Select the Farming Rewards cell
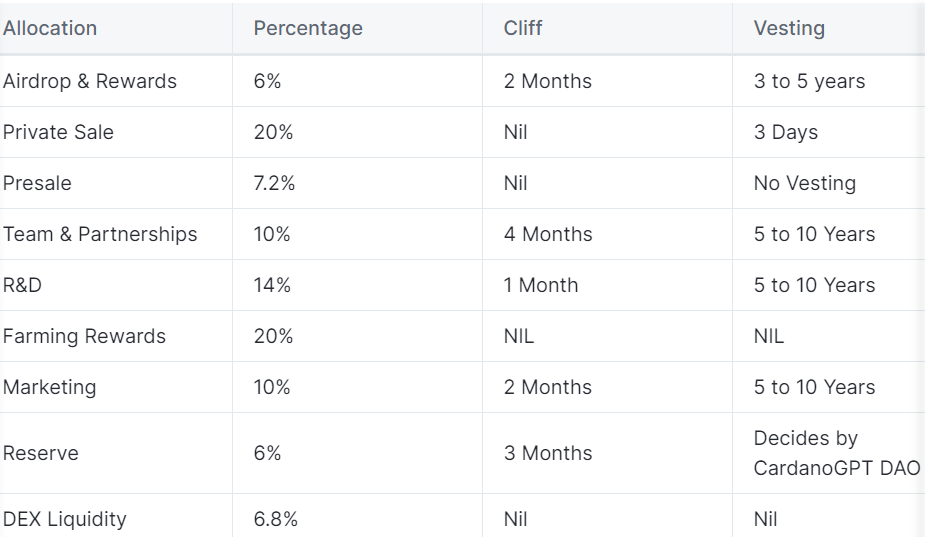 tap(84, 336)
